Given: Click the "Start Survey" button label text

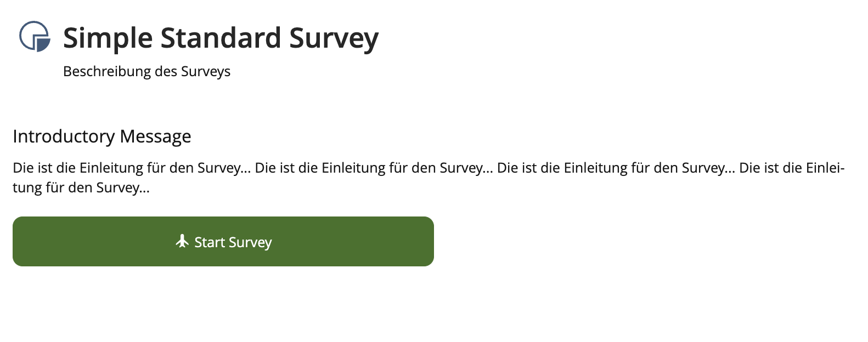Looking at the screenshot, I should [233, 242].
